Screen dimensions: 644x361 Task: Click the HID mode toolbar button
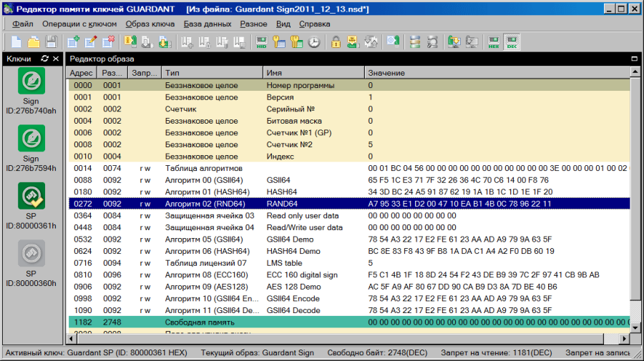[x=262, y=42]
